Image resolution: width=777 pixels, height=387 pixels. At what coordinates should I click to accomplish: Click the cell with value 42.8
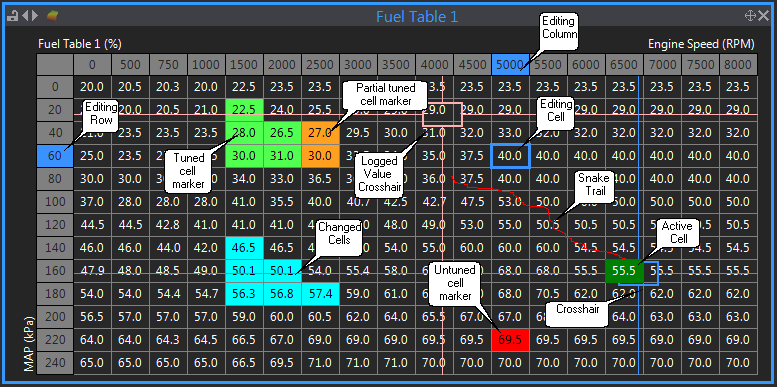point(168,224)
